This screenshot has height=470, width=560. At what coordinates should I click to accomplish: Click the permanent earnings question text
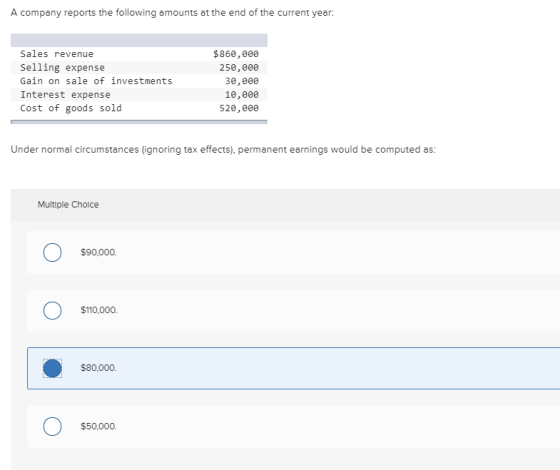(x=223, y=150)
